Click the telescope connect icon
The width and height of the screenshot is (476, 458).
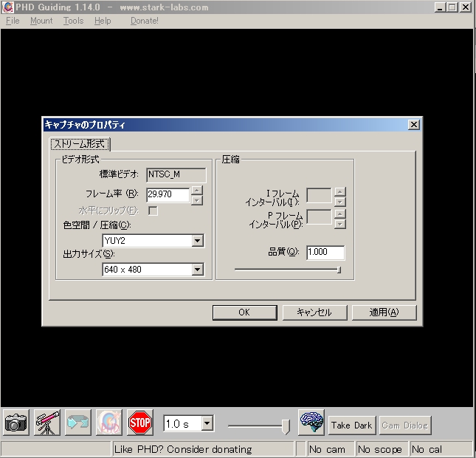pyautogui.click(x=47, y=423)
